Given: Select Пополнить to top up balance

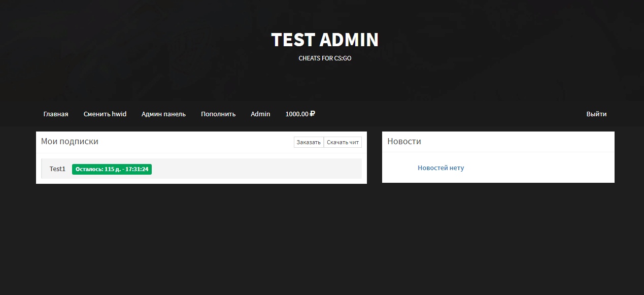Looking at the screenshot, I should tap(218, 114).
